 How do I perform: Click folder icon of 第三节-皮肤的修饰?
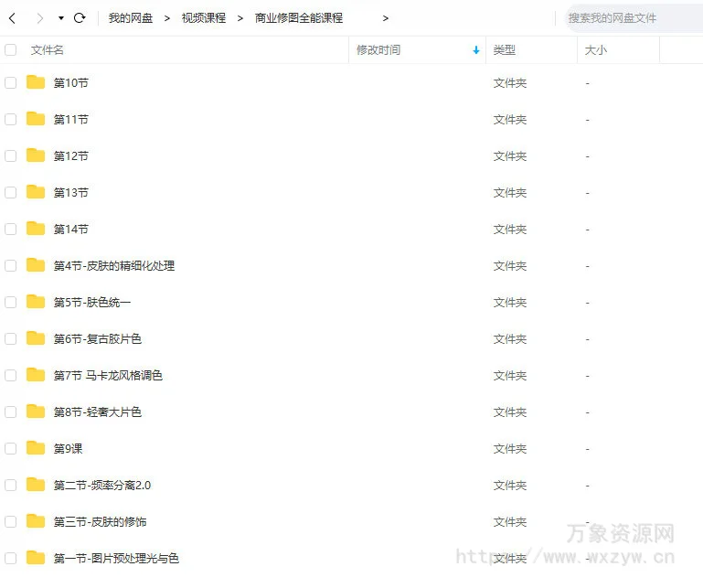click(x=36, y=520)
